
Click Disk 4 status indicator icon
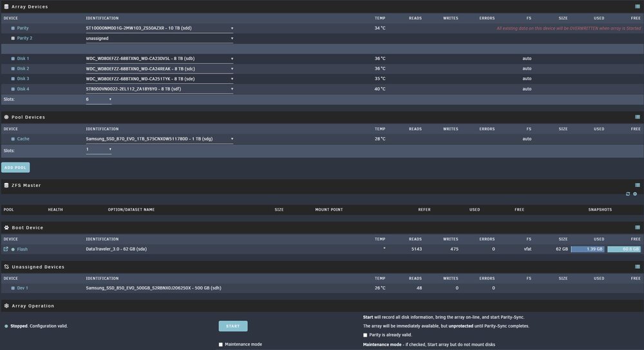pos(13,89)
